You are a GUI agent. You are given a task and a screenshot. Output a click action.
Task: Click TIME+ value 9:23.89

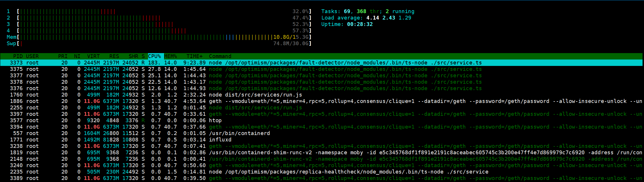(x=194, y=63)
